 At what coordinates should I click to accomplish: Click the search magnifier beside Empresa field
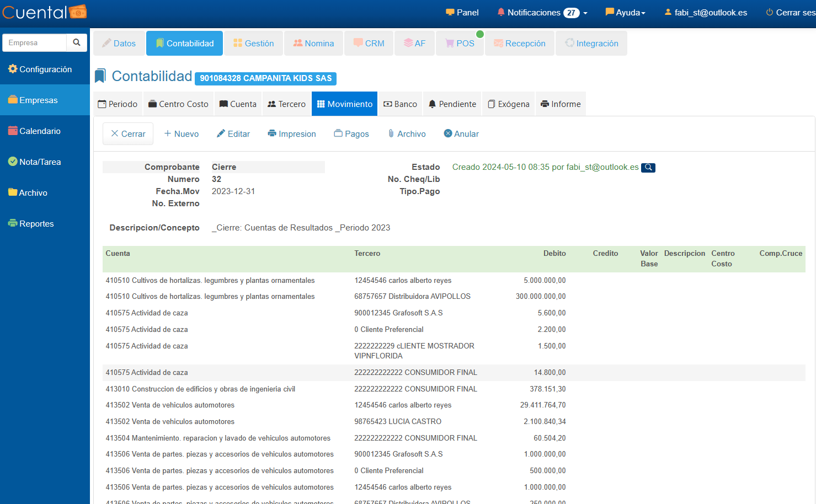pos(77,42)
